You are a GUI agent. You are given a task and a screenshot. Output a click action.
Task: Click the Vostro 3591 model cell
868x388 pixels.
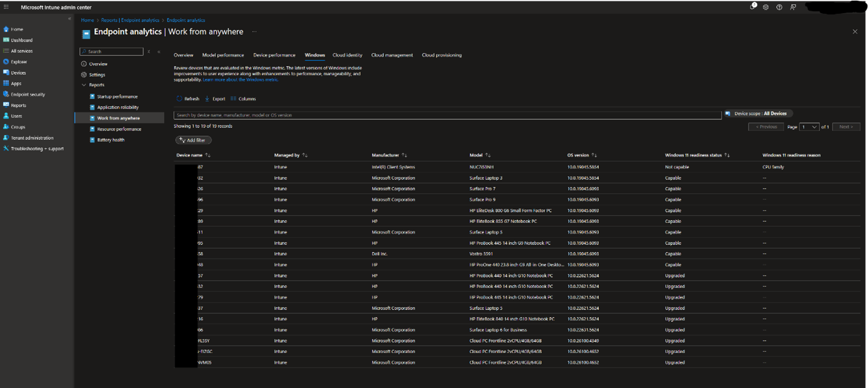pos(482,254)
